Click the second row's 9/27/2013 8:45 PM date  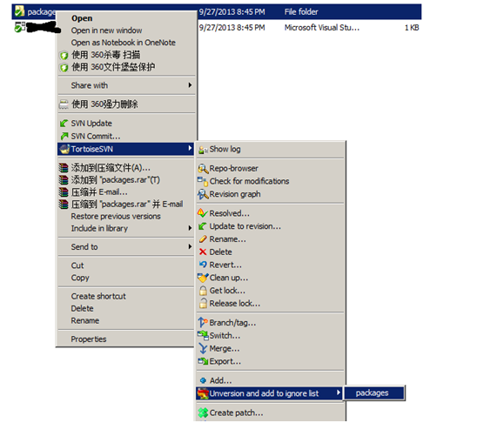click(x=232, y=28)
